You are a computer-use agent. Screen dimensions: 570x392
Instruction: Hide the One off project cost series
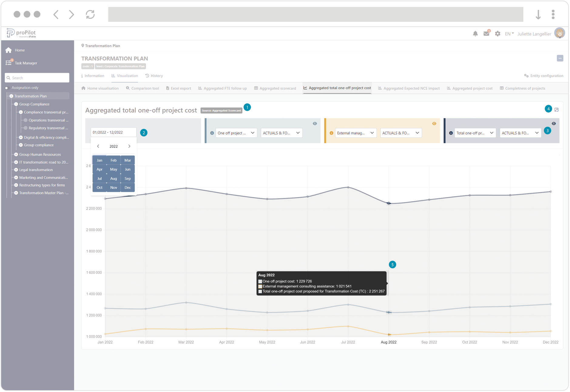315,124
